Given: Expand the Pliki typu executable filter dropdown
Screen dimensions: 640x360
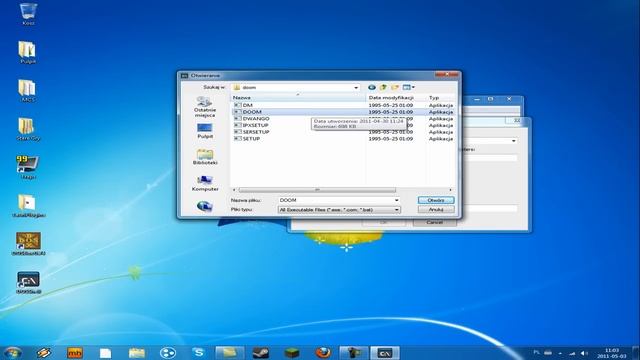Looking at the screenshot, I should (x=396, y=210).
